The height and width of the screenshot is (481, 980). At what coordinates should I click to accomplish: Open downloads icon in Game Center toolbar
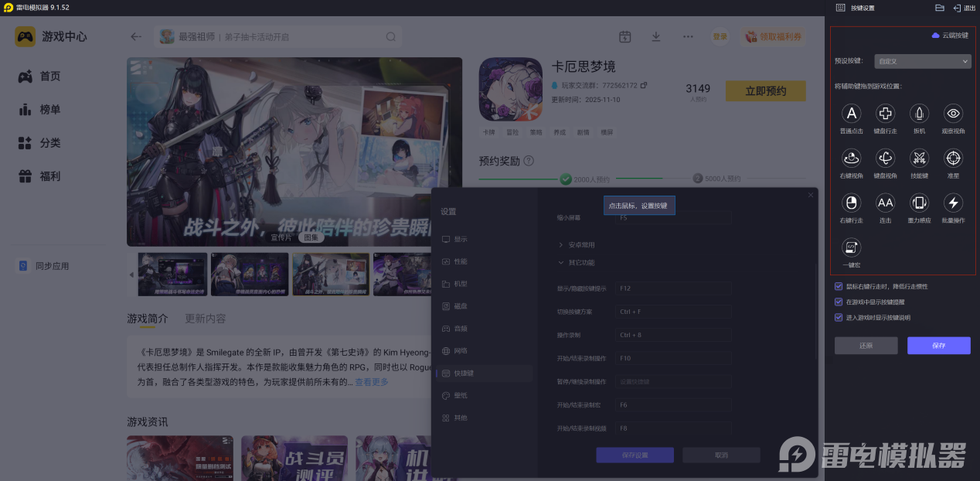tap(656, 36)
